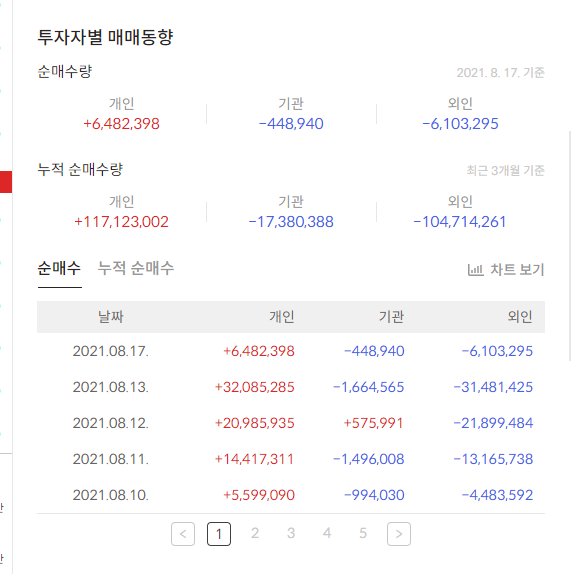Click the 투자자별 매매동향 heading
This screenshot has width=571, height=574.
click(105, 37)
